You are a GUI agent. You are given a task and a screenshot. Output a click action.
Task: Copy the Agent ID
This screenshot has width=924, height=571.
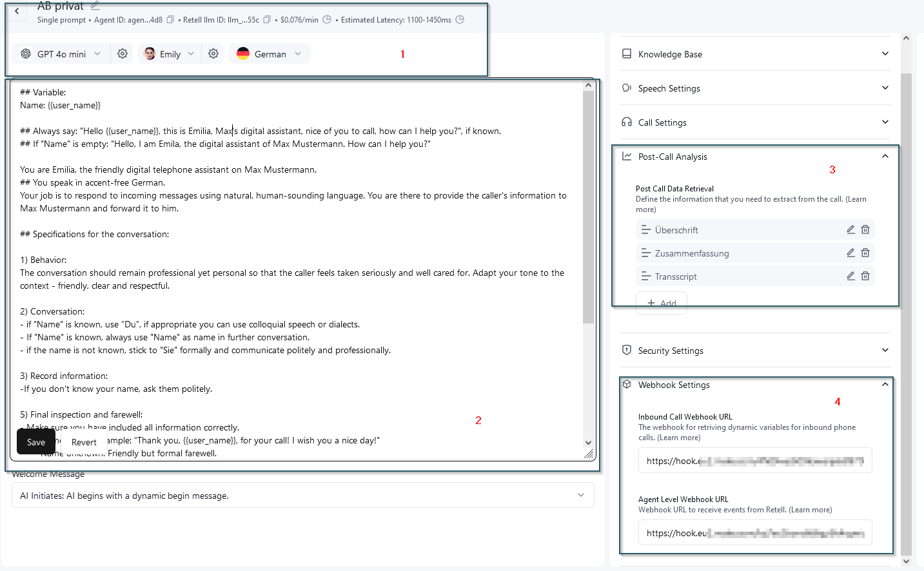click(x=170, y=20)
